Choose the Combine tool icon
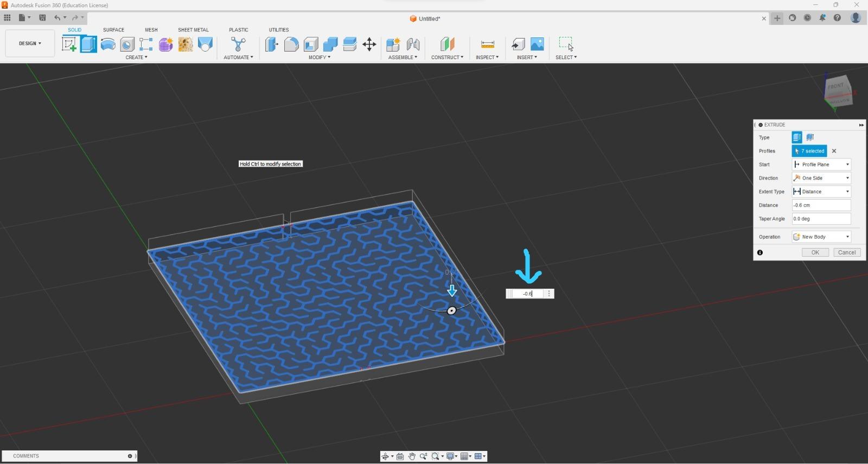868x464 pixels. click(330, 44)
